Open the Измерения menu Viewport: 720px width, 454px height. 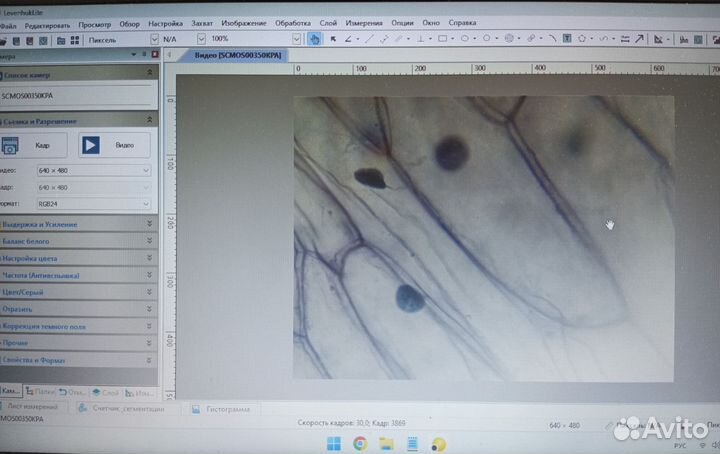[x=364, y=22]
